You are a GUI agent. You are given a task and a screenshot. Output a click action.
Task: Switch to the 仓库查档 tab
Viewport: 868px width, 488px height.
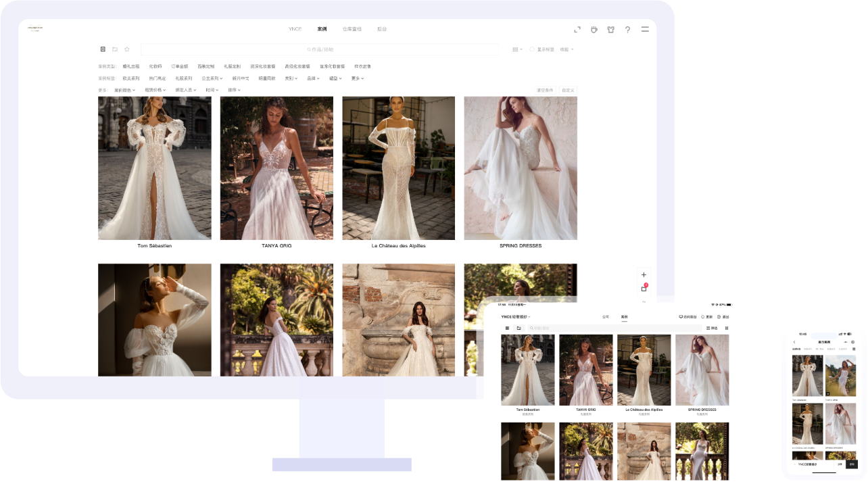tap(352, 30)
